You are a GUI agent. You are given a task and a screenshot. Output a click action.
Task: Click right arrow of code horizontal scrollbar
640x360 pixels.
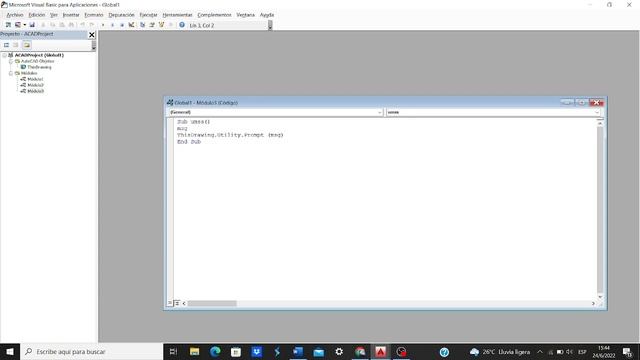(x=593, y=303)
